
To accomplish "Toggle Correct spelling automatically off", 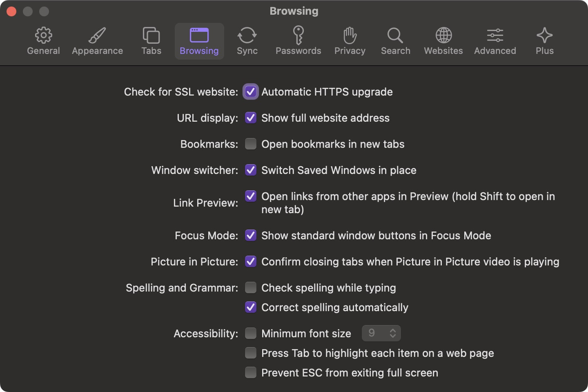I will (x=251, y=307).
